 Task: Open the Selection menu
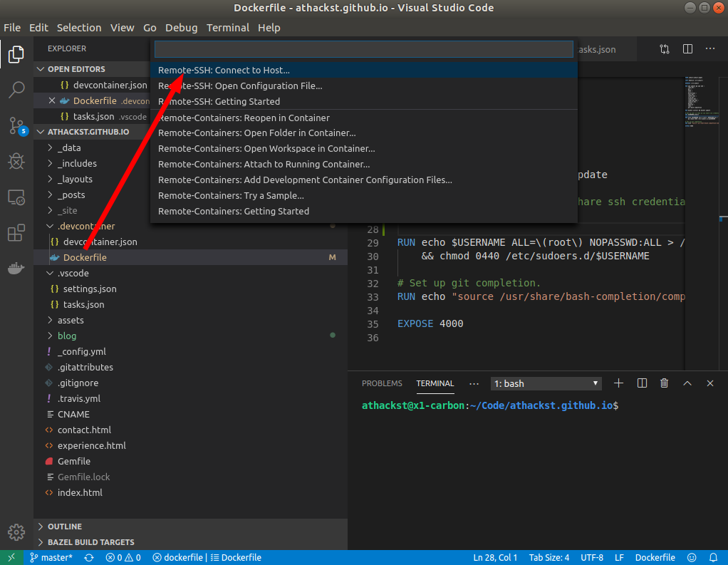click(x=79, y=28)
